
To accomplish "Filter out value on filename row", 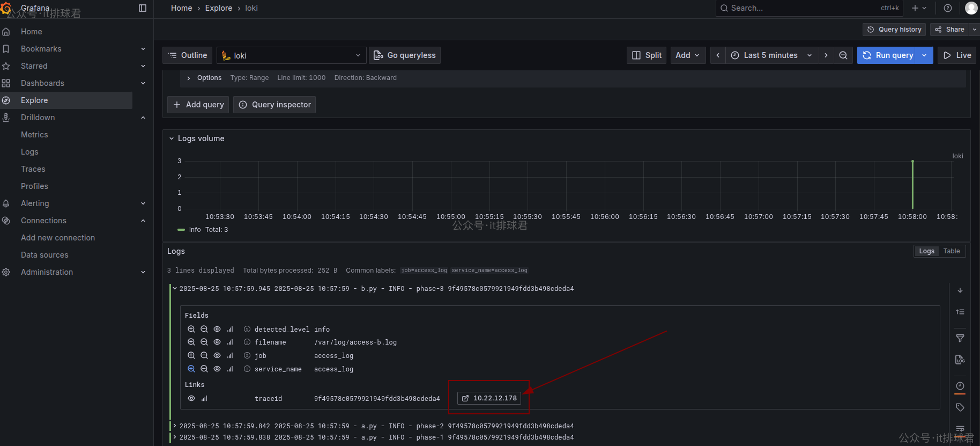I will pyautogui.click(x=204, y=342).
